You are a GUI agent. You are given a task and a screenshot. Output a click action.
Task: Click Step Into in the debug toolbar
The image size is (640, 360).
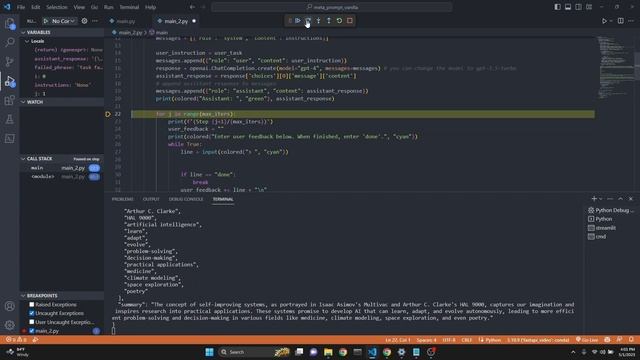coord(318,20)
